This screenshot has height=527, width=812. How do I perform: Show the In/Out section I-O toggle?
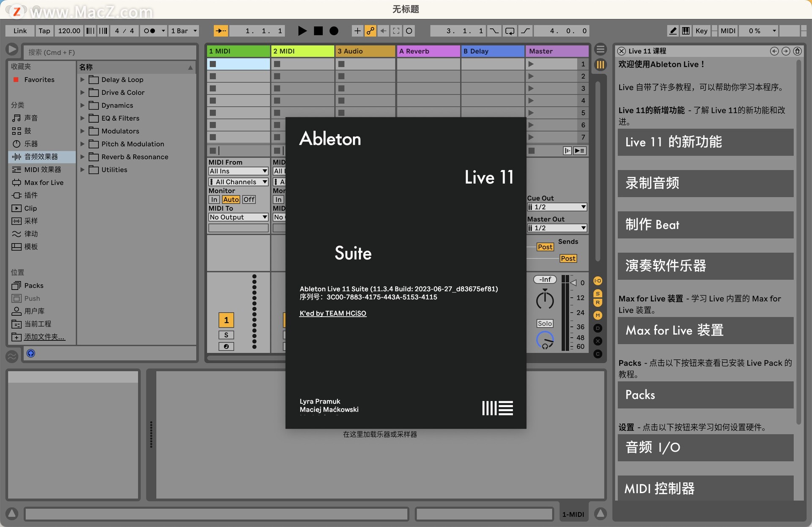click(x=598, y=281)
